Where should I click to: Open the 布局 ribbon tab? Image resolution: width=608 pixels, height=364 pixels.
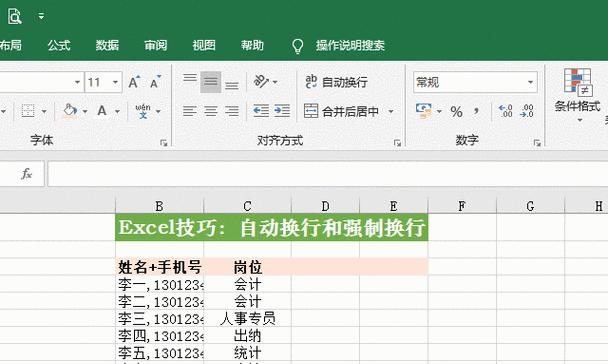[10, 45]
